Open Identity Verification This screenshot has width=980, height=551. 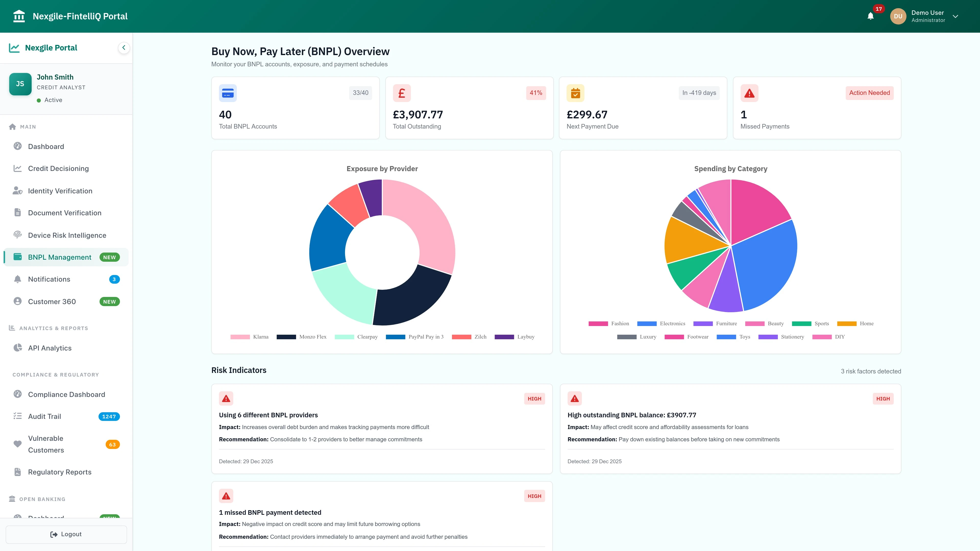[x=60, y=191]
